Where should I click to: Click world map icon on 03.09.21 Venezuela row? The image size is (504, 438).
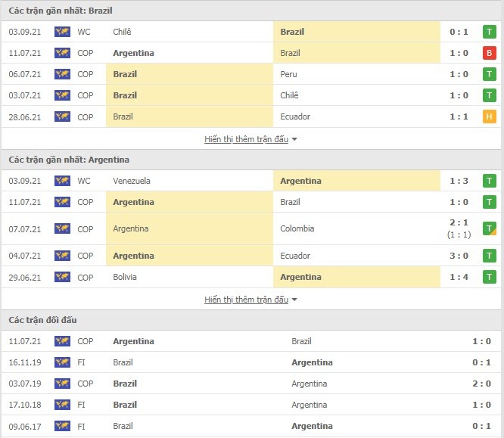point(62,181)
